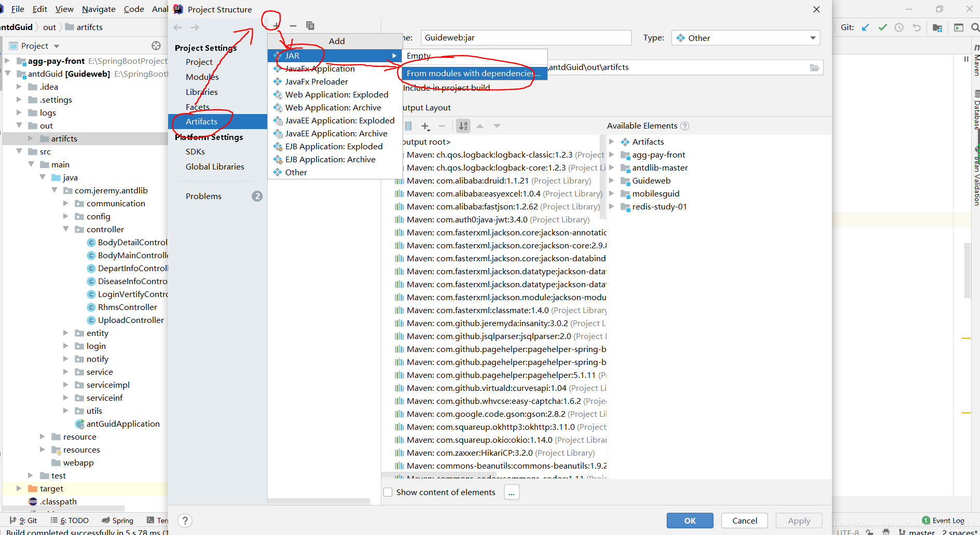This screenshot has width=980, height=535.
Task: Select Other in Add menu
Action: tap(335, 172)
